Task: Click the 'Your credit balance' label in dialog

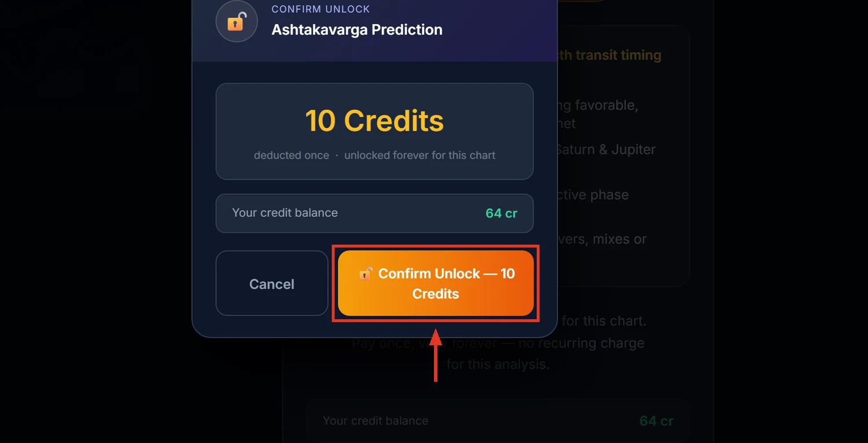Action: (x=285, y=213)
